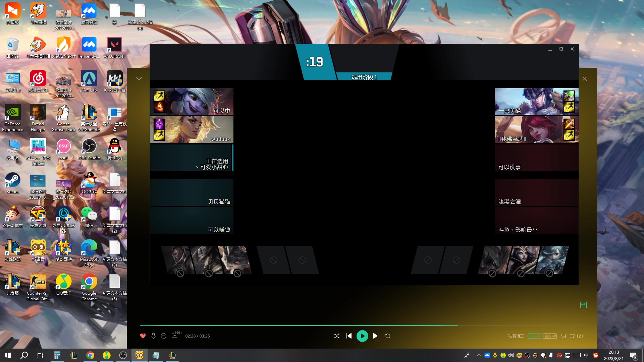
Task: Open the QQ音乐 desktop shortcut
Action: click(63, 285)
